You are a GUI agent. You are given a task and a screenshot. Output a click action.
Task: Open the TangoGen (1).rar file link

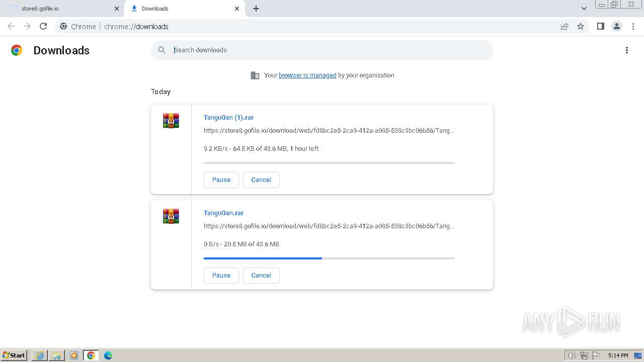228,118
